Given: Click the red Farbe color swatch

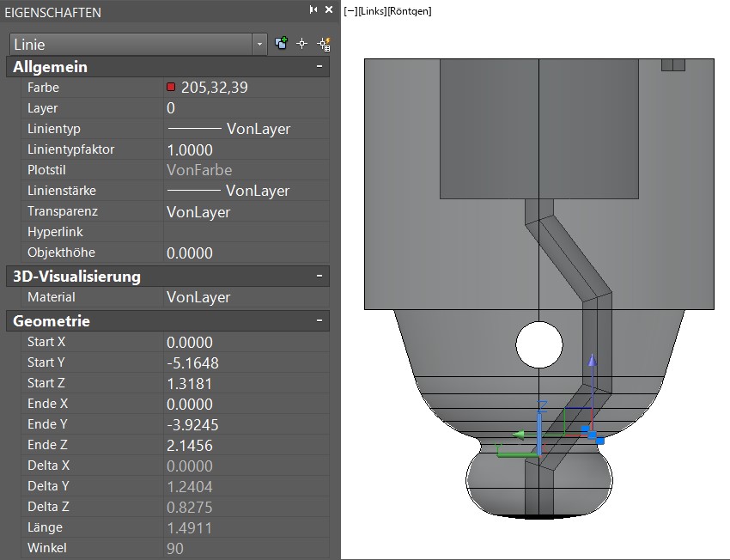Looking at the screenshot, I should 171,88.
